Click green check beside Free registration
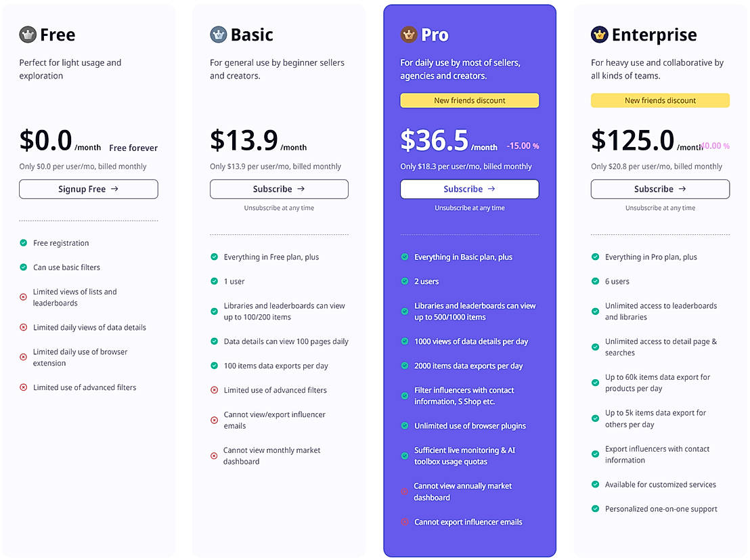The image size is (750, 560). pos(24,243)
